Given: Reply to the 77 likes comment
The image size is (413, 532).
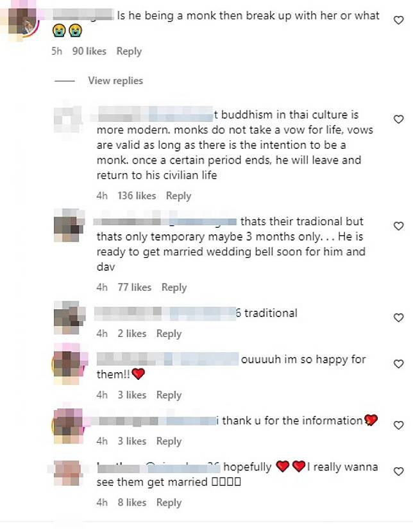Looking at the screenshot, I should click(x=174, y=287).
